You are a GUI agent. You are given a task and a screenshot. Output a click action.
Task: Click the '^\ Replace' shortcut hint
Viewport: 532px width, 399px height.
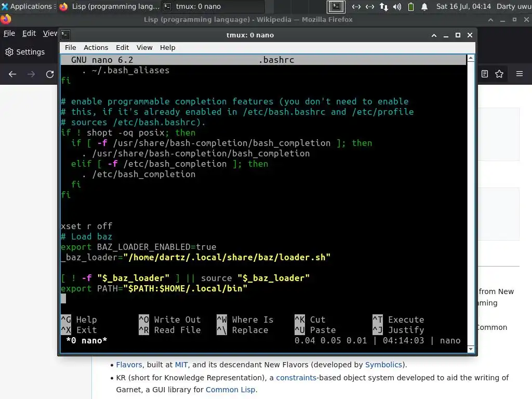coord(242,330)
